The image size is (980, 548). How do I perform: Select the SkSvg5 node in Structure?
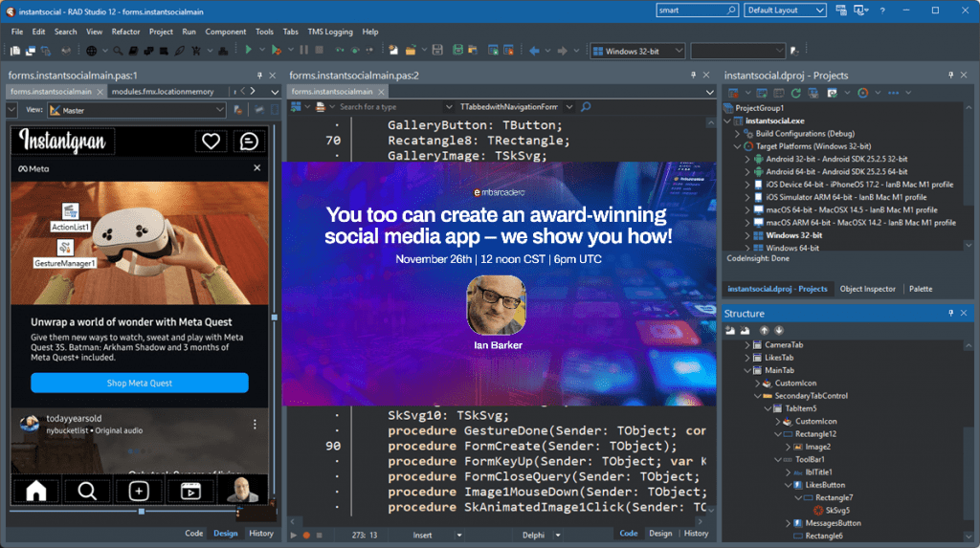(x=835, y=511)
